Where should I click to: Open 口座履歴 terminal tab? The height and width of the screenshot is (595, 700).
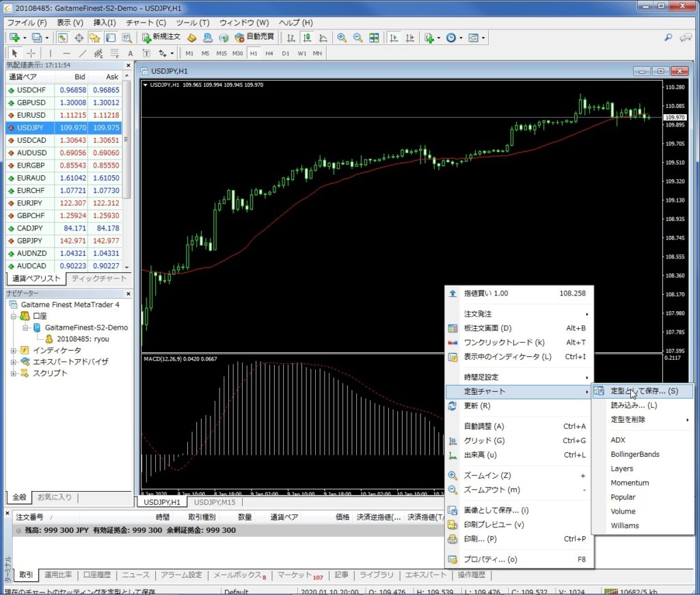(97, 575)
